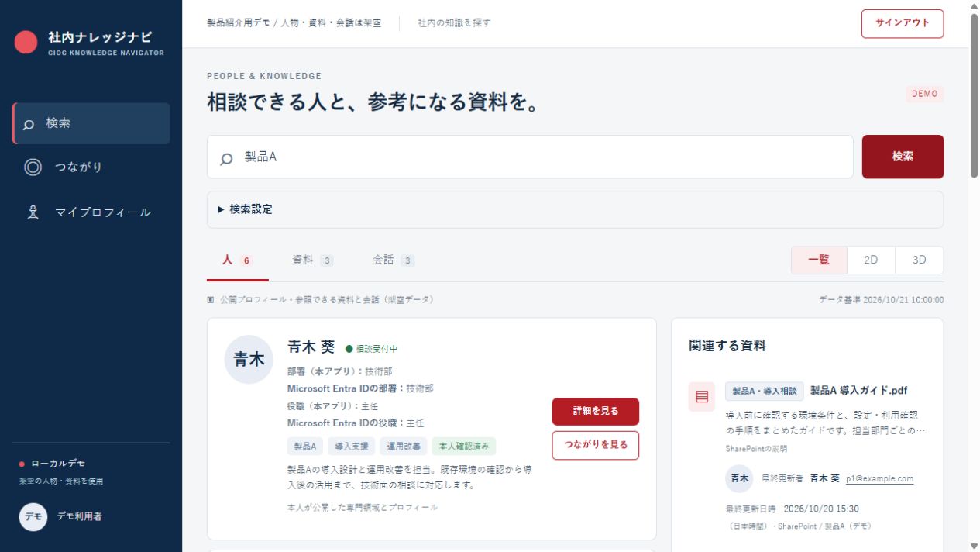Click 社内の知識を探す in header

point(454,23)
